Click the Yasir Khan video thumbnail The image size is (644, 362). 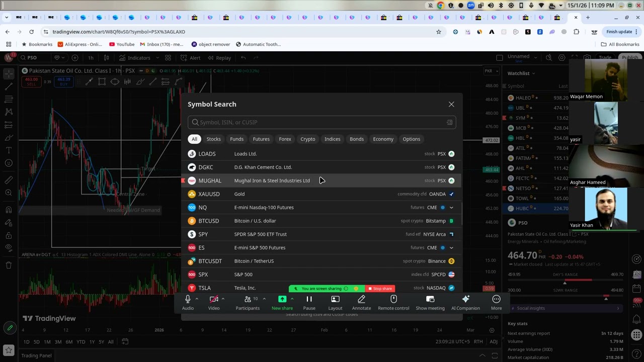tap(606, 208)
